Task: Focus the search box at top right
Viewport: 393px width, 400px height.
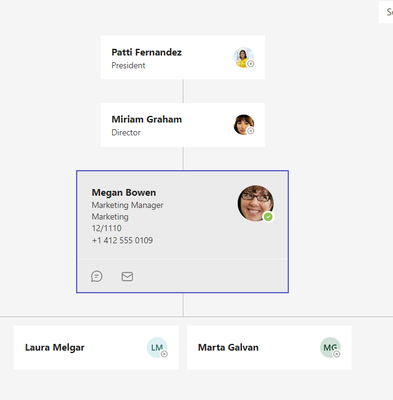Action: [x=386, y=12]
